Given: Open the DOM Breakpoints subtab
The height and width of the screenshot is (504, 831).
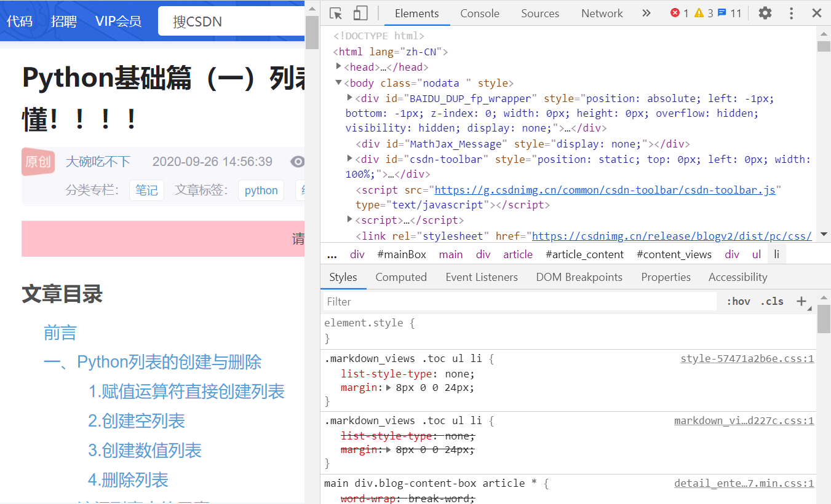Looking at the screenshot, I should click(579, 277).
